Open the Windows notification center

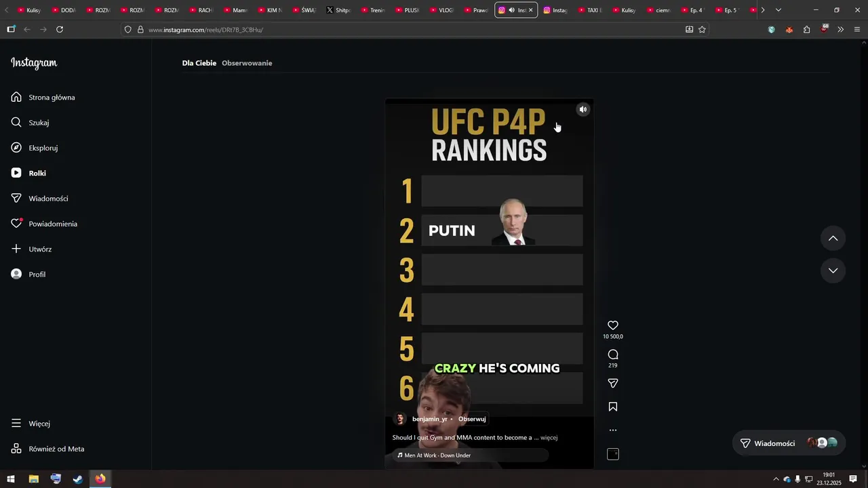[x=853, y=479]
